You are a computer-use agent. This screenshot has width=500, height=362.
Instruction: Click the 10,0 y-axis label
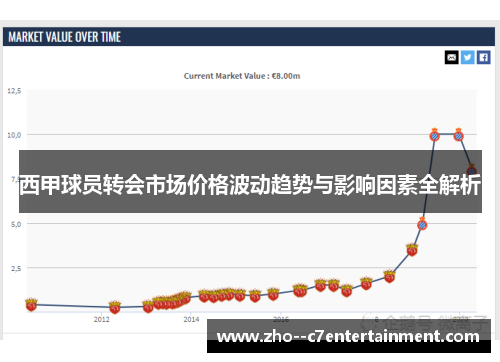point(14,135)
